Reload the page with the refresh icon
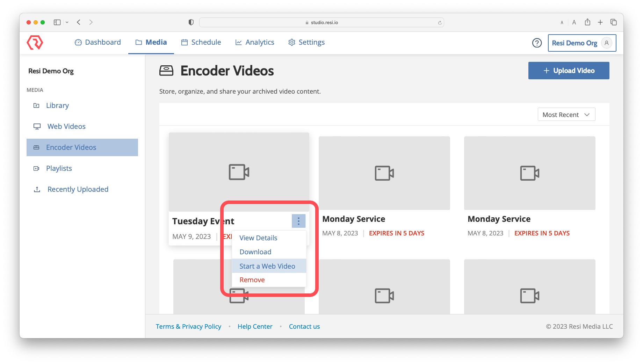The width and height of the screenshot is (643, 364). pyautogui.click(x=440, y=23)
